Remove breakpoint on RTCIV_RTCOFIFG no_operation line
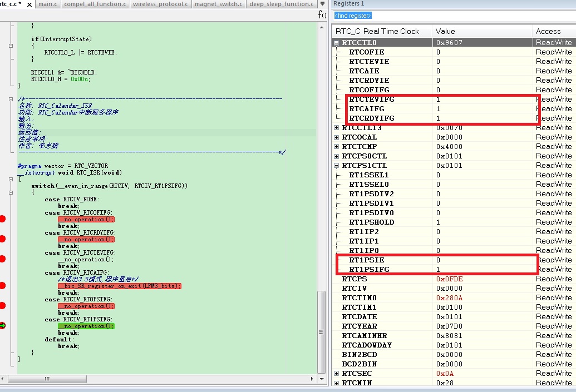This screenshot has width=576, height=392. click(2, 219)
